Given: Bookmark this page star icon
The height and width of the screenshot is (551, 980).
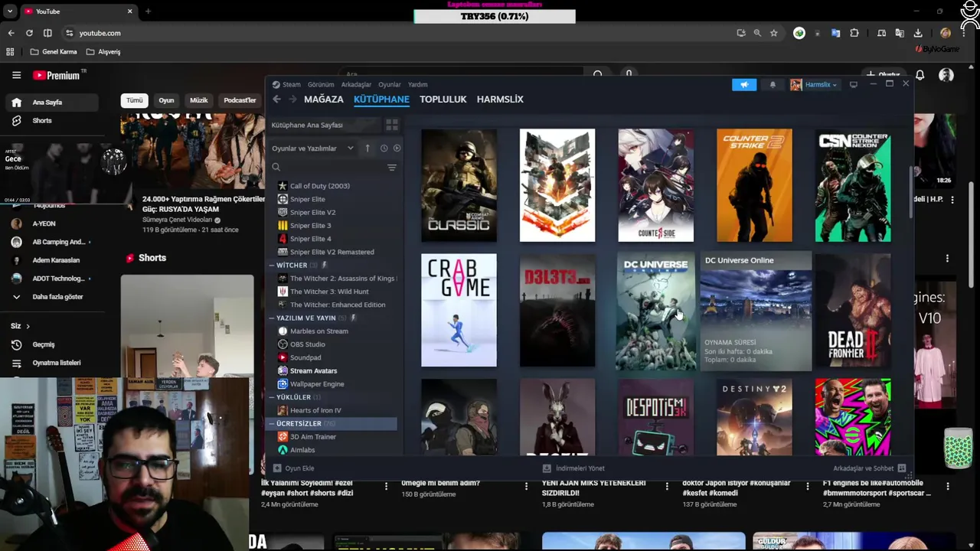Looking at the screenshot, I should (774, 33).
